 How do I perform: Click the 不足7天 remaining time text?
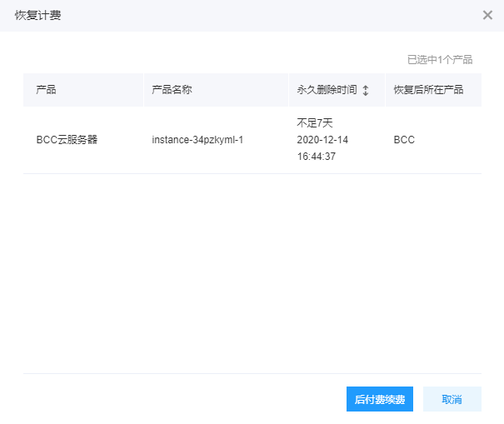[314, 123]
